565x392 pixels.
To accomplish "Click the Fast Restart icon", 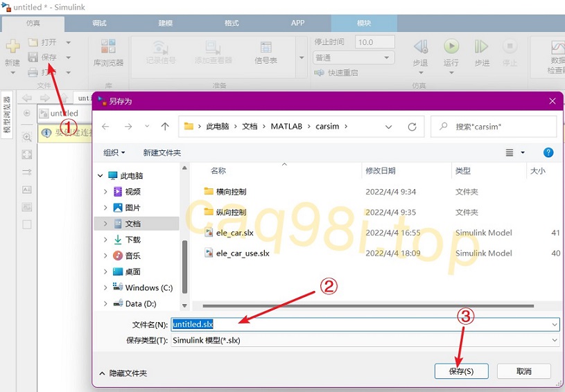I will [319, 73].
